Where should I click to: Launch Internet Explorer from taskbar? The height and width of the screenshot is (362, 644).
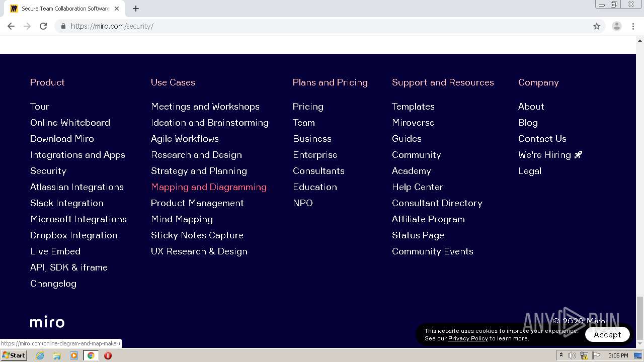point(40,355)
